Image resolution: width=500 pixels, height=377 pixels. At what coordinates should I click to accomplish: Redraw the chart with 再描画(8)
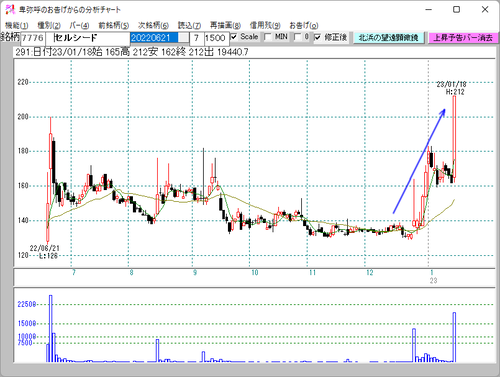click(x=225, y=25)
